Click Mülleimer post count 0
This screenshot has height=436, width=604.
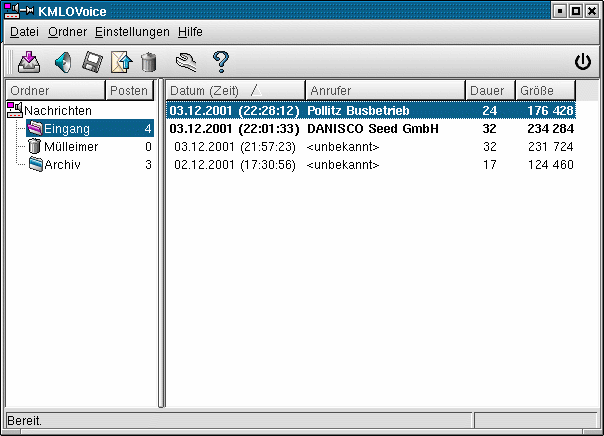tap(148, 147)
